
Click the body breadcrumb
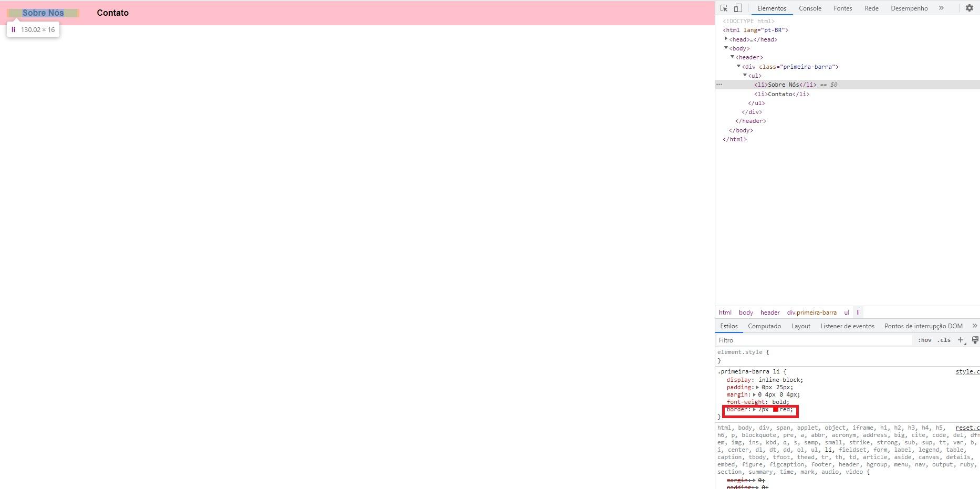tap(746, 313)
